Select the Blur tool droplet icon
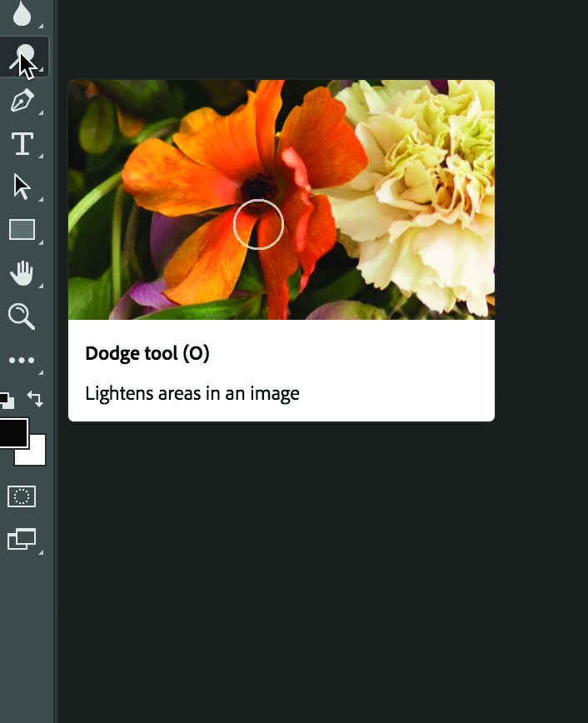 coord(22,12)
